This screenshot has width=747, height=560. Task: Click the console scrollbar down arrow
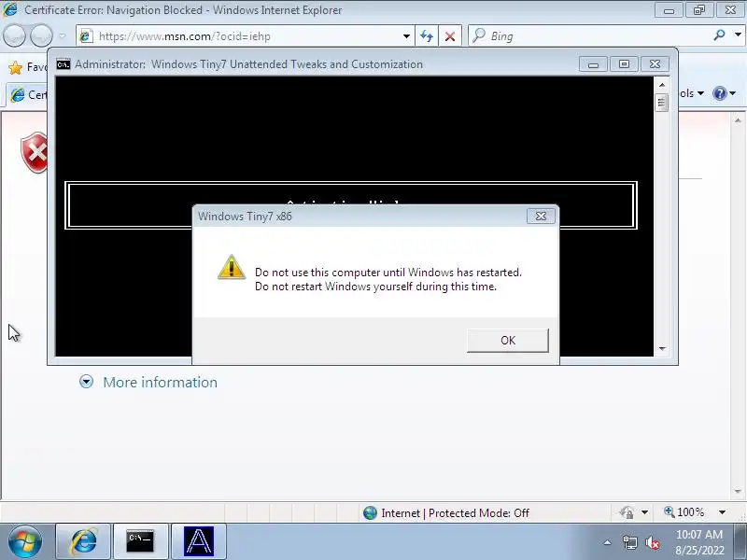click(662, 348)
